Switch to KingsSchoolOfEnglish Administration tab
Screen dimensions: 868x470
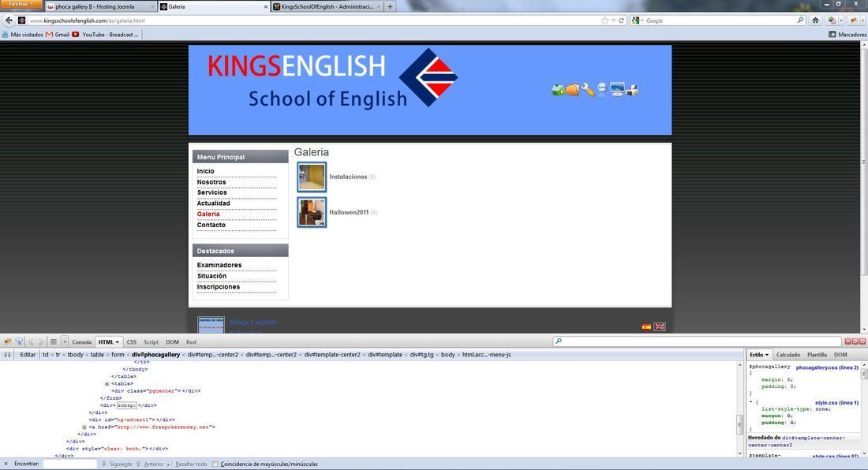[x=326, y=6]
